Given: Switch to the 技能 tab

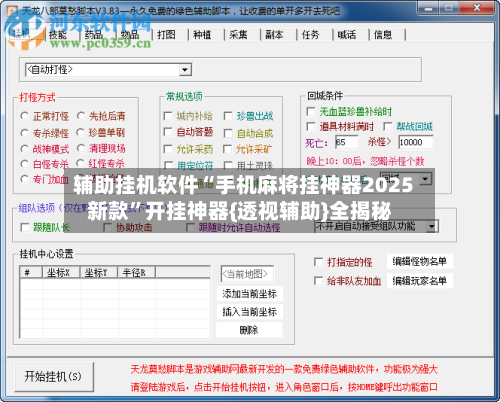Looking at the screenshot, I should click(58, 34).
